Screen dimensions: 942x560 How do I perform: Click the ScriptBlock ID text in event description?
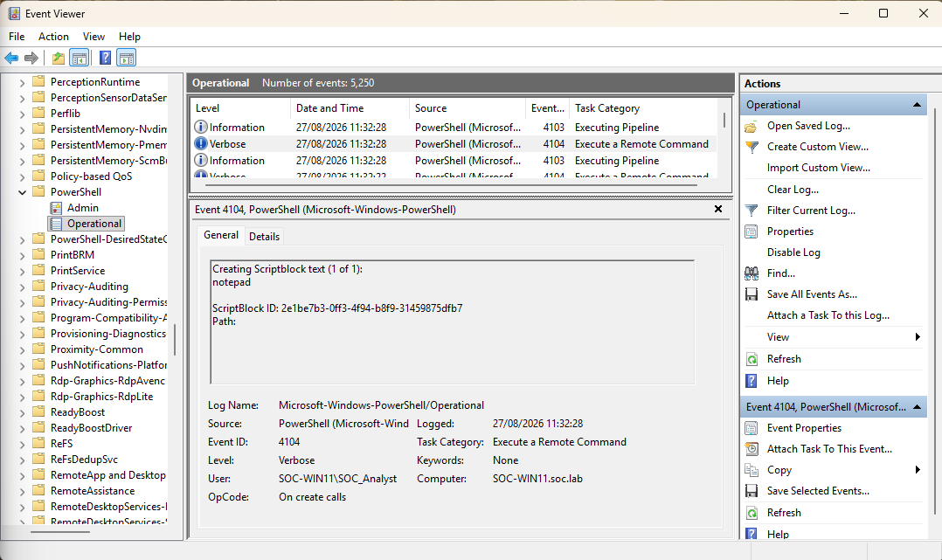click(337, 308)
